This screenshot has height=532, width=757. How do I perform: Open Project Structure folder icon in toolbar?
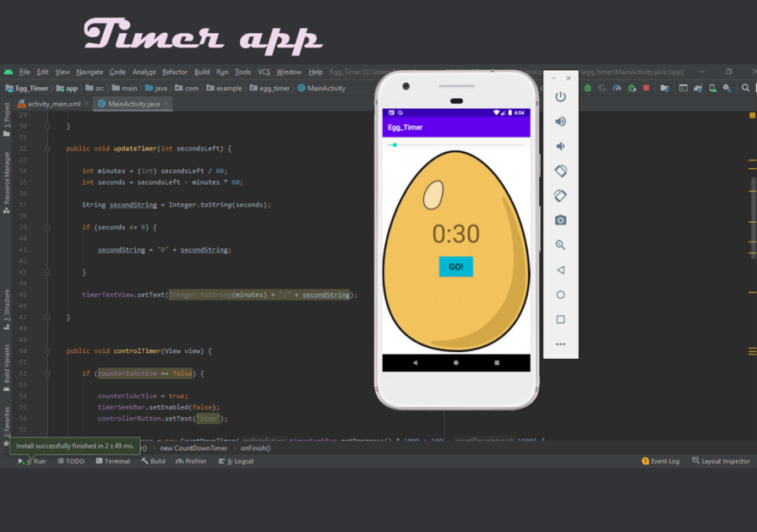point(664,88)
